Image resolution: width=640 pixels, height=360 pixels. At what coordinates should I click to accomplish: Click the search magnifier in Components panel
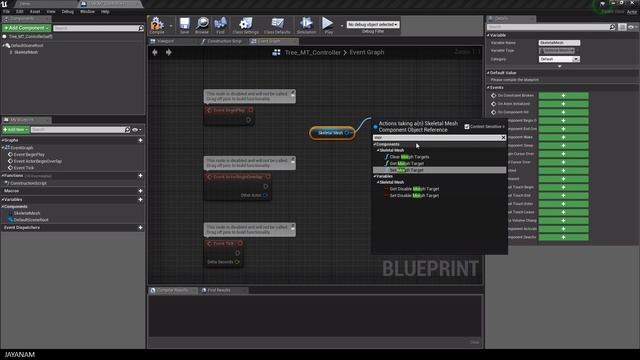point(141,28)
